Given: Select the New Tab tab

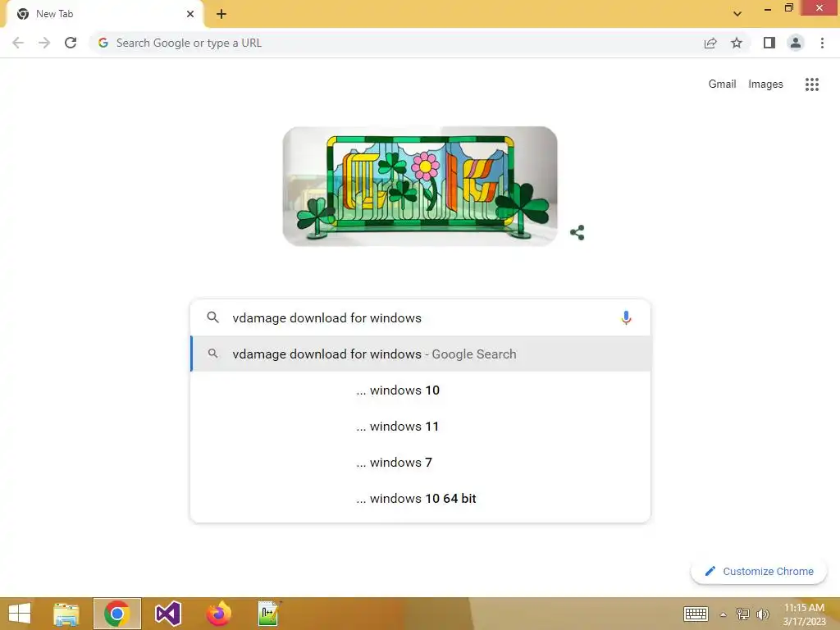Looking at the screenshot, I should pyautogui.click(x=104, y=14).
